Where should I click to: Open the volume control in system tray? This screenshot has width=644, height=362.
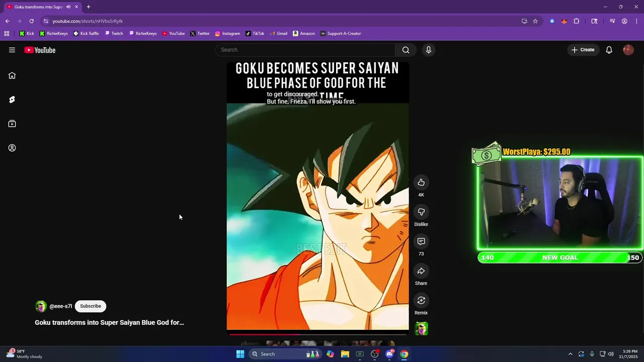611,354
